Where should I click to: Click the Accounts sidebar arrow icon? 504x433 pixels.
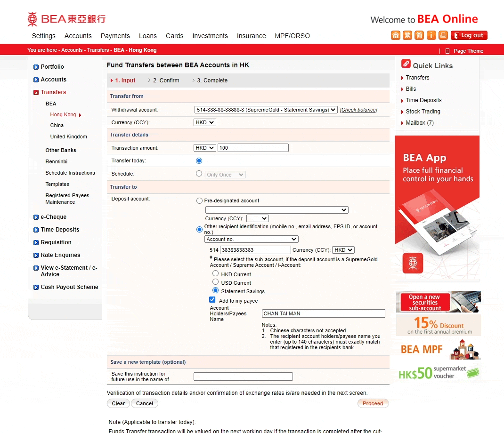[36, 80]
